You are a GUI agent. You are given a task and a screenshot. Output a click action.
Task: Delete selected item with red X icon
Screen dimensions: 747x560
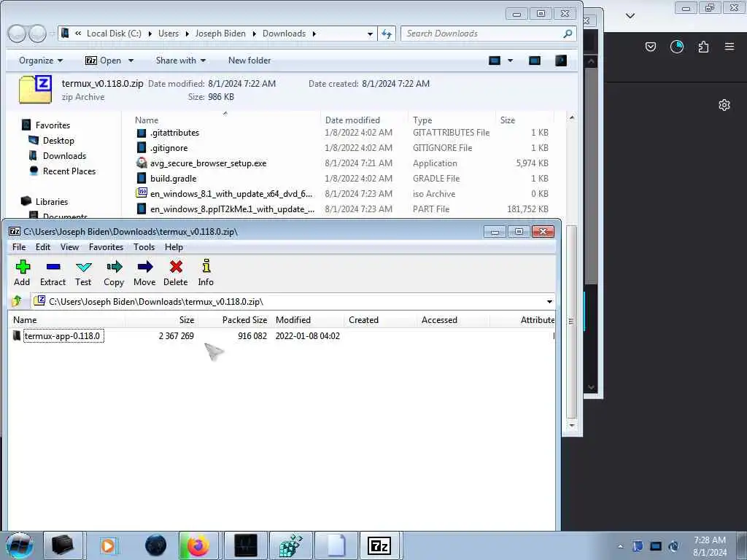pyautogui.click(x=176, y=273)
